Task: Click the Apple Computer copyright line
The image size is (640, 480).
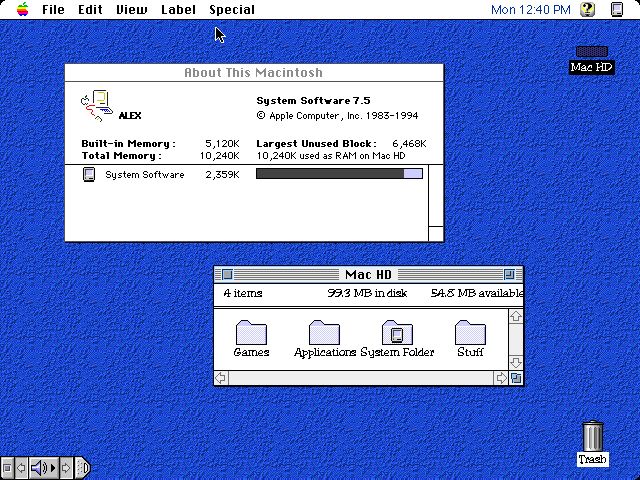Action: pos(337,116)
